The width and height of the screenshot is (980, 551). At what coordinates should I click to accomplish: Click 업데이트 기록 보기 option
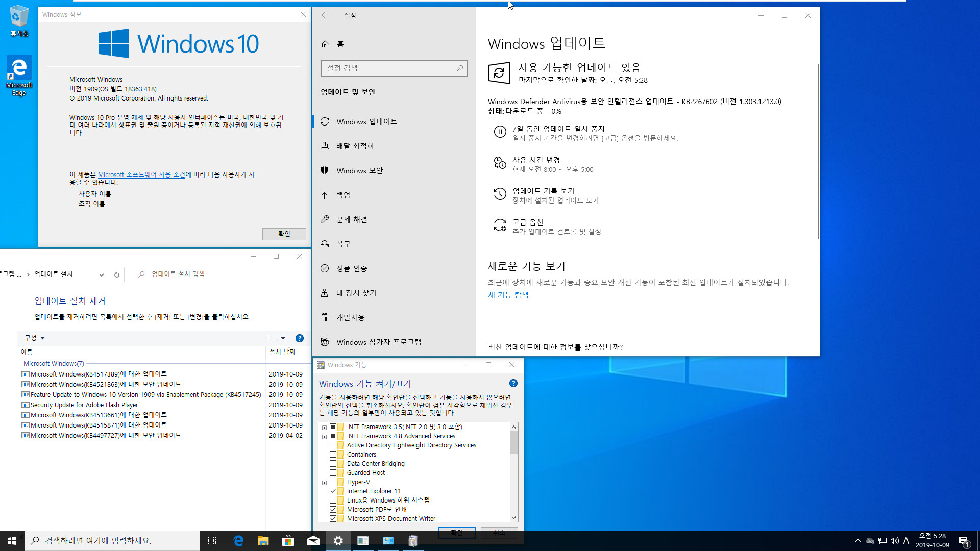click(x=544, y=191)
